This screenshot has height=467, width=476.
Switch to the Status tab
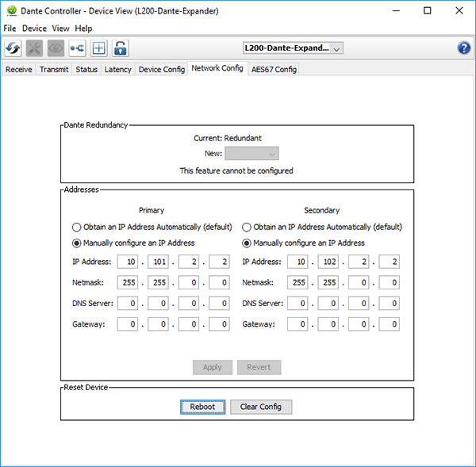86,70
